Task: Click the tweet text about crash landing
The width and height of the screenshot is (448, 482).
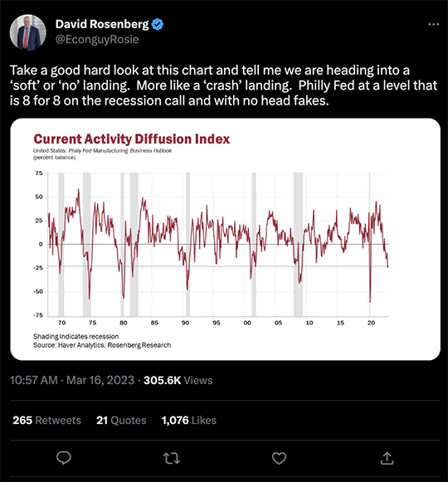Action: click(223, 85)
